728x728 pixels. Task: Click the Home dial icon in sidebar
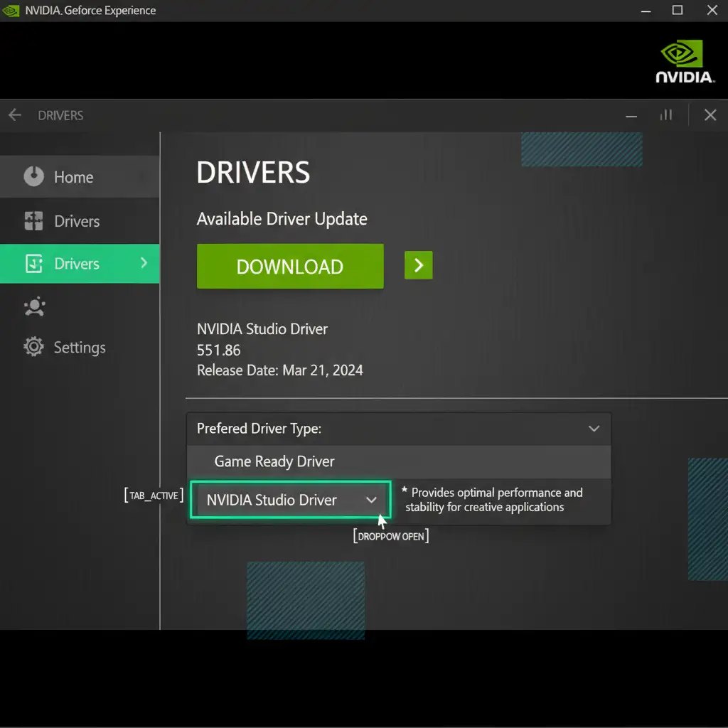(33, 177)
